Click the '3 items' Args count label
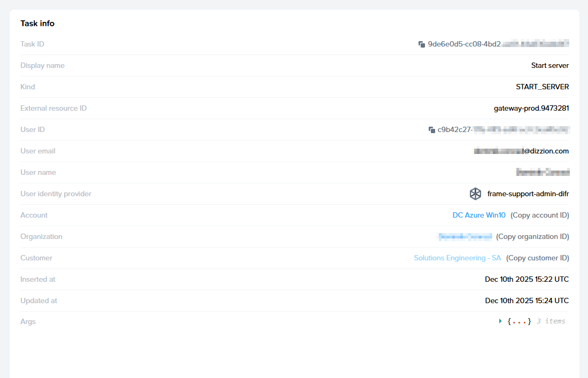588x378 pixels. pyautogui.click(x=551, y=321)
